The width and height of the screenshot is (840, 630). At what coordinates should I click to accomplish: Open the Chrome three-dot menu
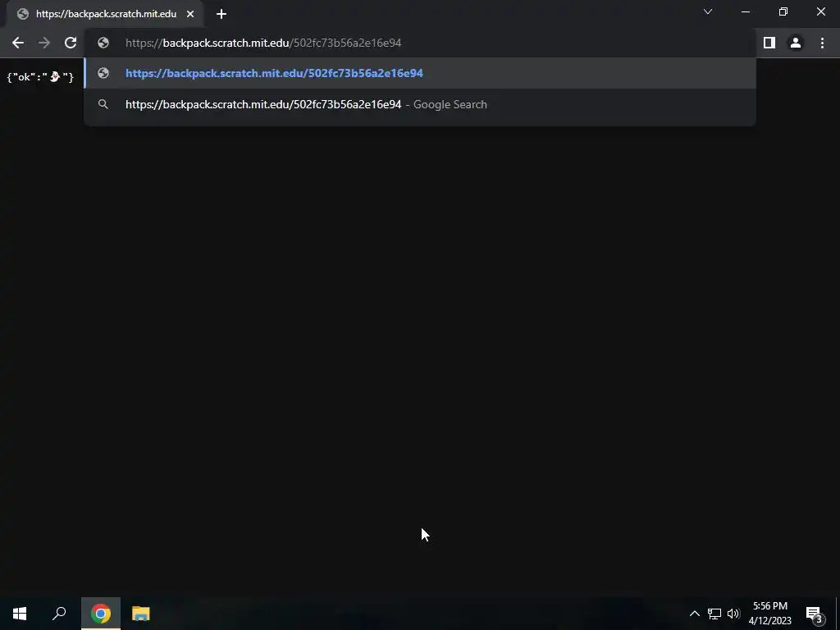(x=822, y=43)
